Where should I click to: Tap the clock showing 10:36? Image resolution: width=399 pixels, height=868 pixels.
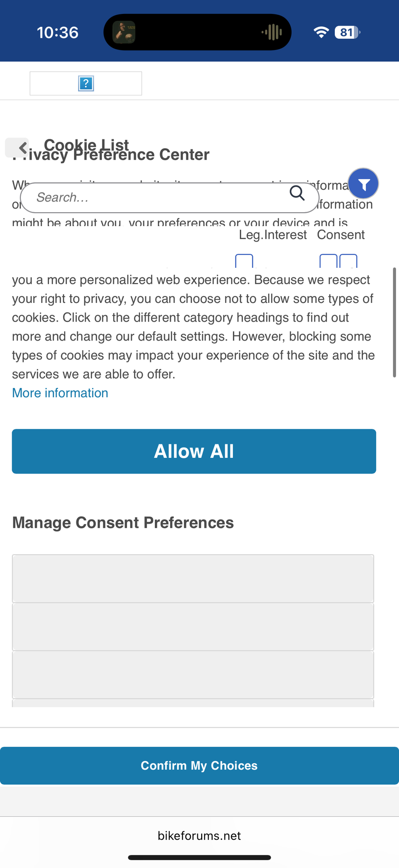[x=57, y=32]
